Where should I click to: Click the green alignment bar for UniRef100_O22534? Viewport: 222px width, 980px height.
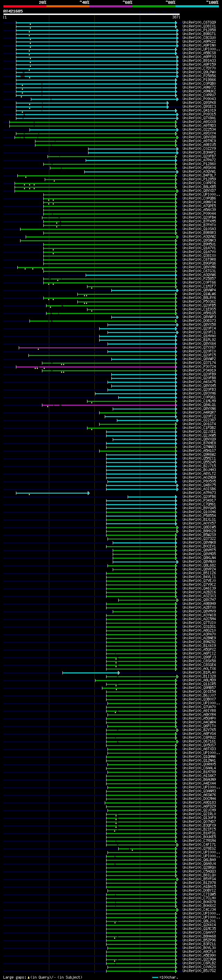click(x=103, y=129)
